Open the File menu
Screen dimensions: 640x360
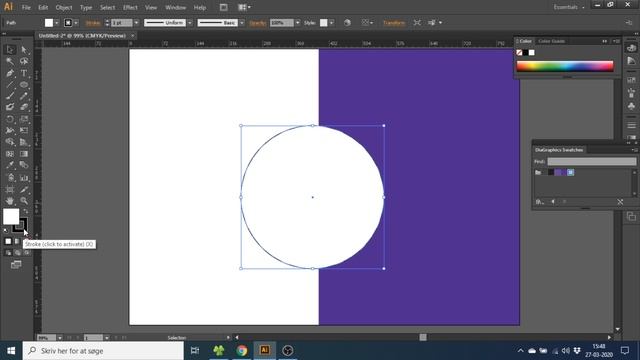[x=26, y=7]
